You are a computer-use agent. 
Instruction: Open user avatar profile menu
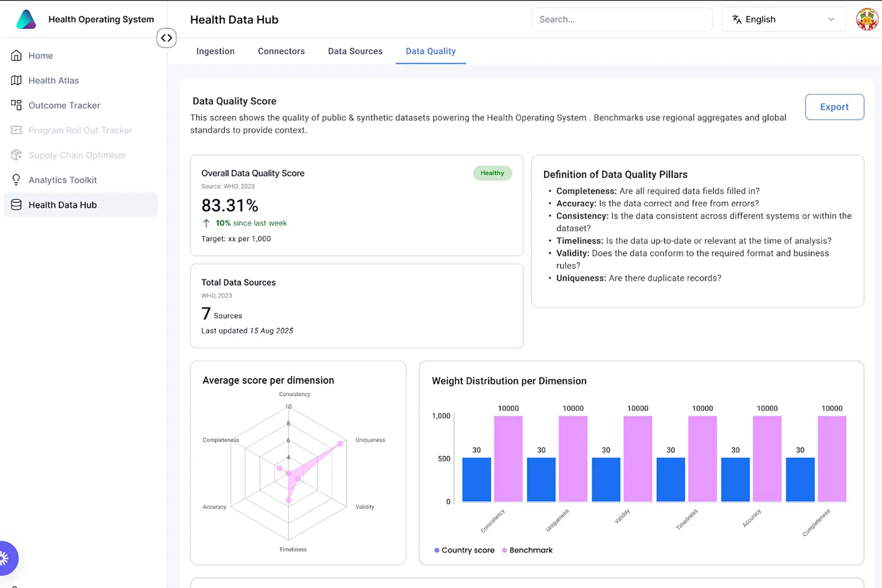coord(867,19)
